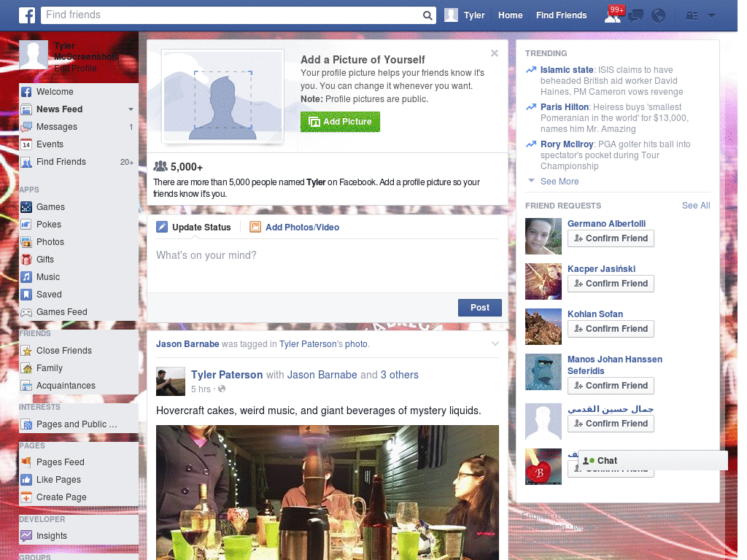Click the green Add Picture button
747x560 pixels.
point(340,122)
